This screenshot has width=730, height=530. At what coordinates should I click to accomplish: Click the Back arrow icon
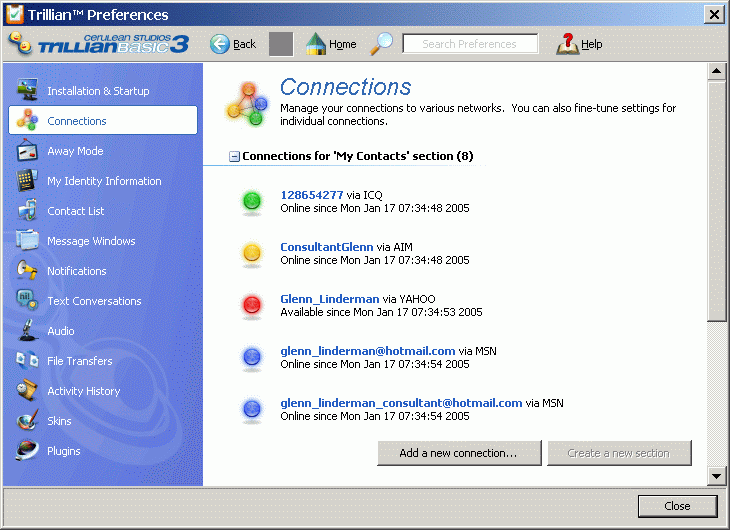(219, 44)
